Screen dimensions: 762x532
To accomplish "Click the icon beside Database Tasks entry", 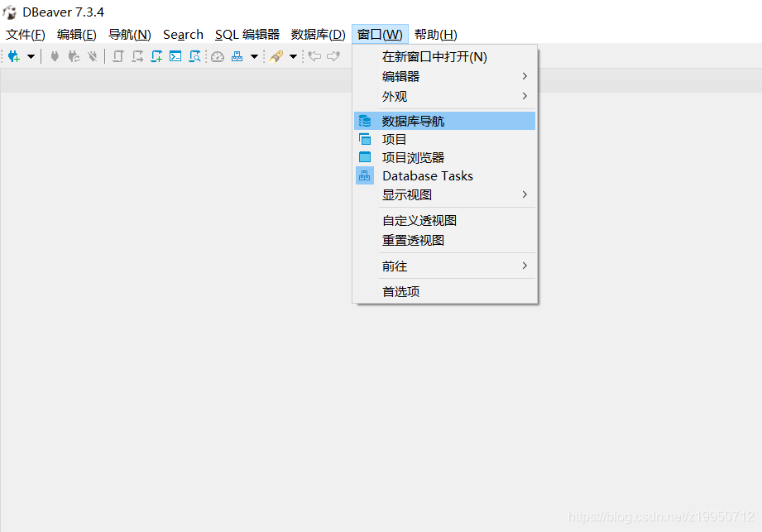I will 365,176.
